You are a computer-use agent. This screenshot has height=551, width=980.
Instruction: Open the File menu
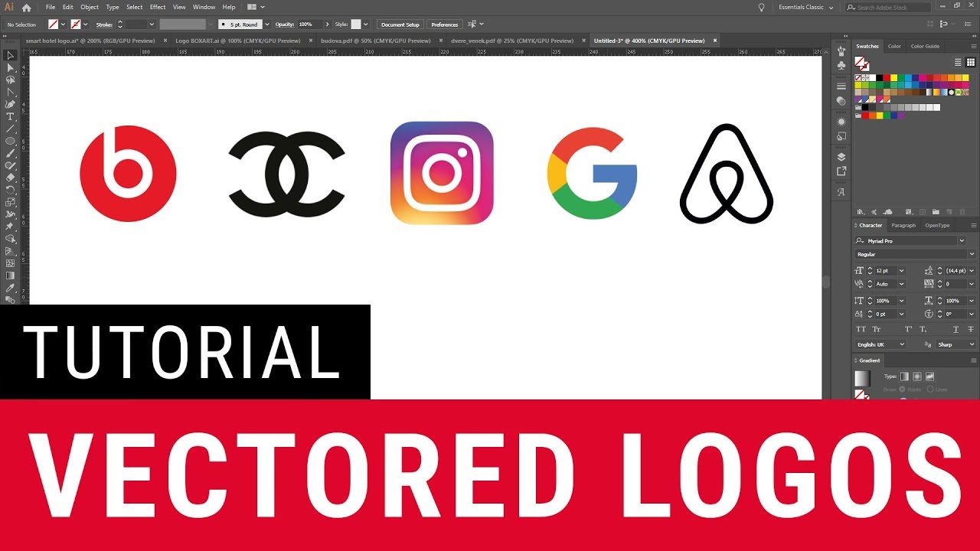pos(51,7)
